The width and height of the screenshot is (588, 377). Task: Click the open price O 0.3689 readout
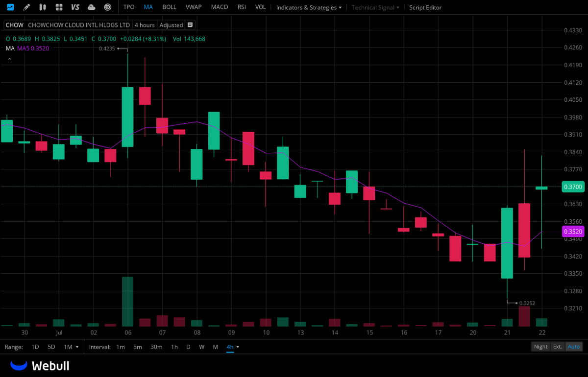coord(18,39)
